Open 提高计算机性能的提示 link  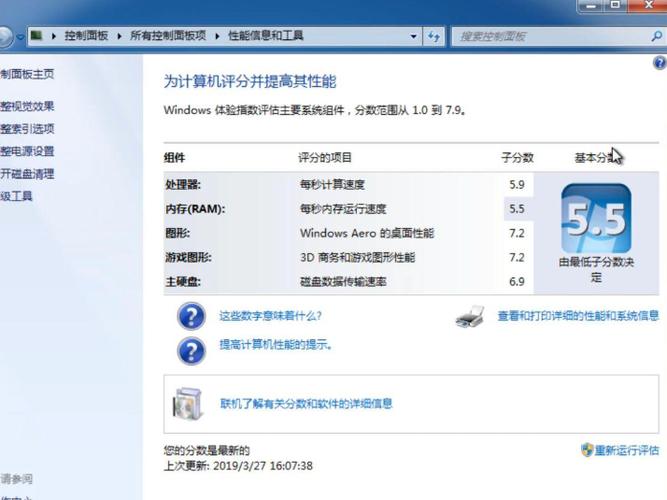[x=276, y=345]
